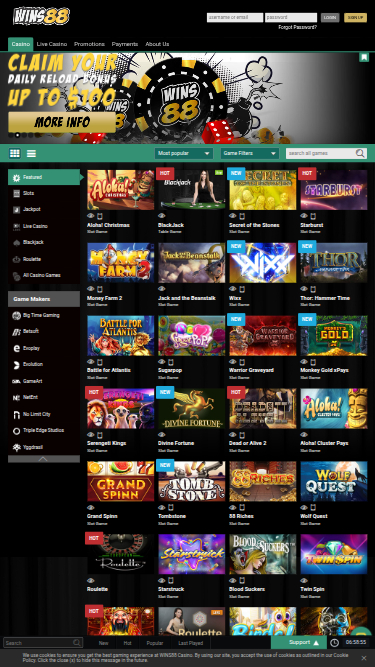Open the Wolf Quest game thumbnail
The height and width of the screenshot is (667, 375).
334,481
